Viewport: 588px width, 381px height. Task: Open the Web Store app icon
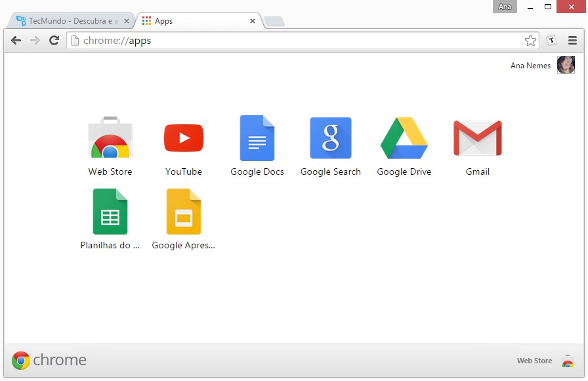pos(110,137)
